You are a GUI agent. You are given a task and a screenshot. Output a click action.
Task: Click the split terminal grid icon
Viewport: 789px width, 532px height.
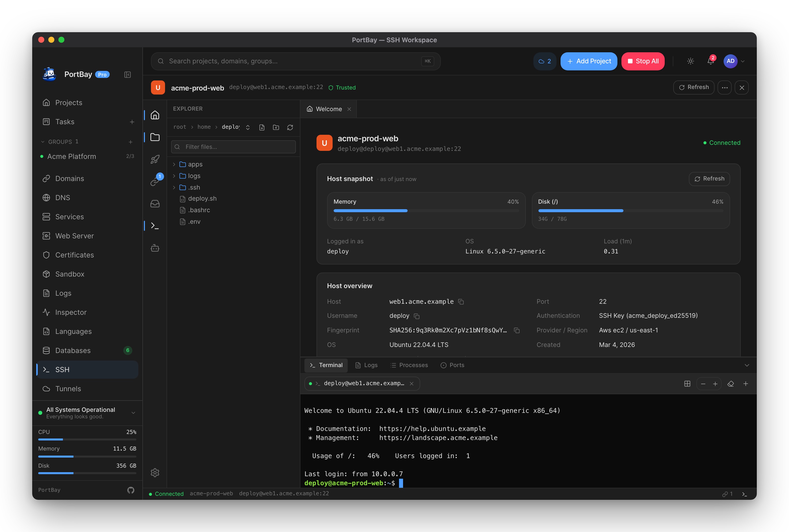[x=687, y=384]
